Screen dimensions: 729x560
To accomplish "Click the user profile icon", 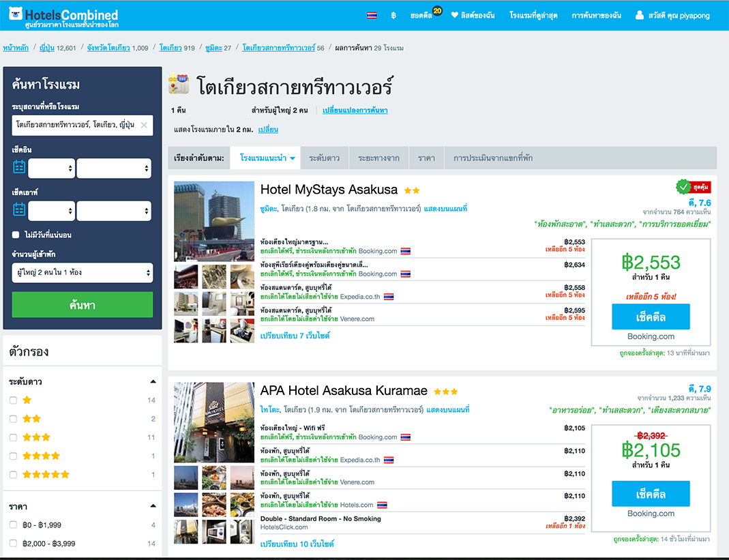I will coord(639,15).
